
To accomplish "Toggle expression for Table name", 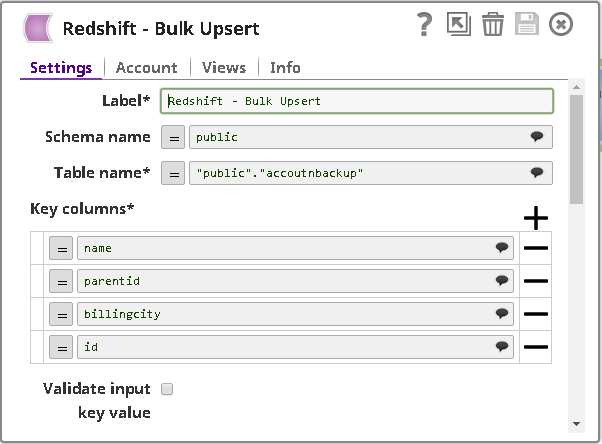I will (173, 173).
